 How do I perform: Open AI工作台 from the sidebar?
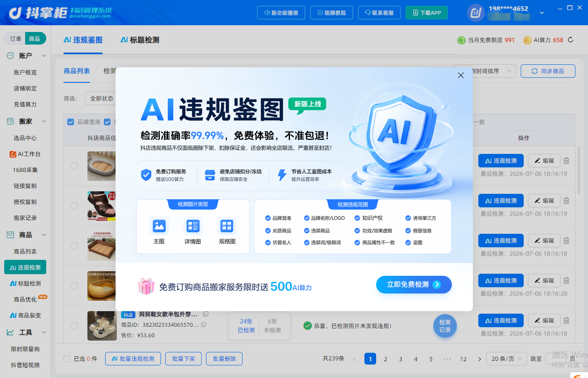pos(25,154)
